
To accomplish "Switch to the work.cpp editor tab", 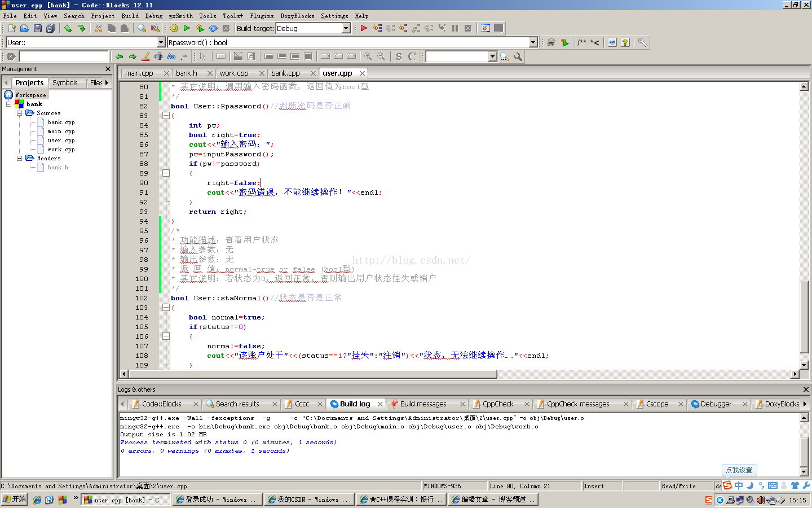I will pyautogui.click(x=234, y=73).
